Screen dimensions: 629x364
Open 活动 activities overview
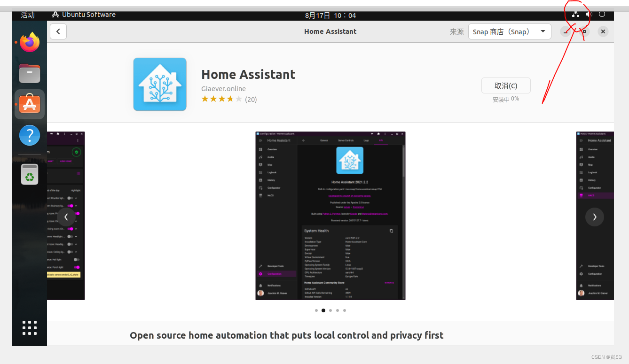tap(28, 15)
